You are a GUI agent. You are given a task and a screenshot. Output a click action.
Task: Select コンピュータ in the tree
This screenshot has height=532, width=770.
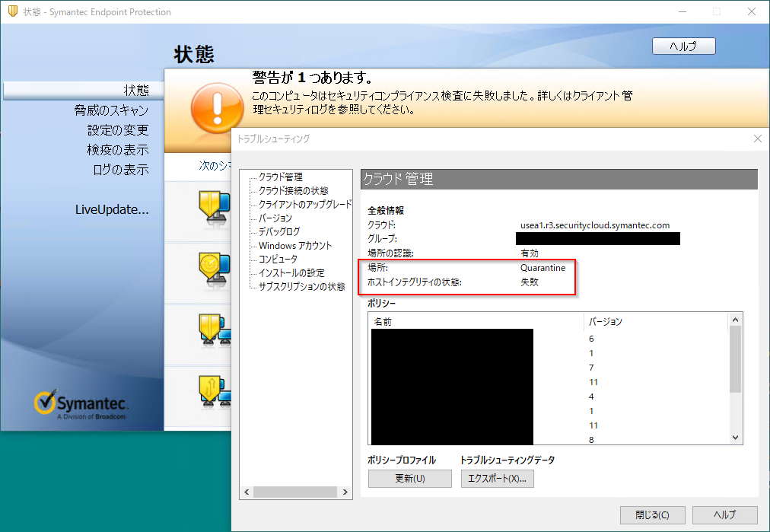[x=278, y=259]
